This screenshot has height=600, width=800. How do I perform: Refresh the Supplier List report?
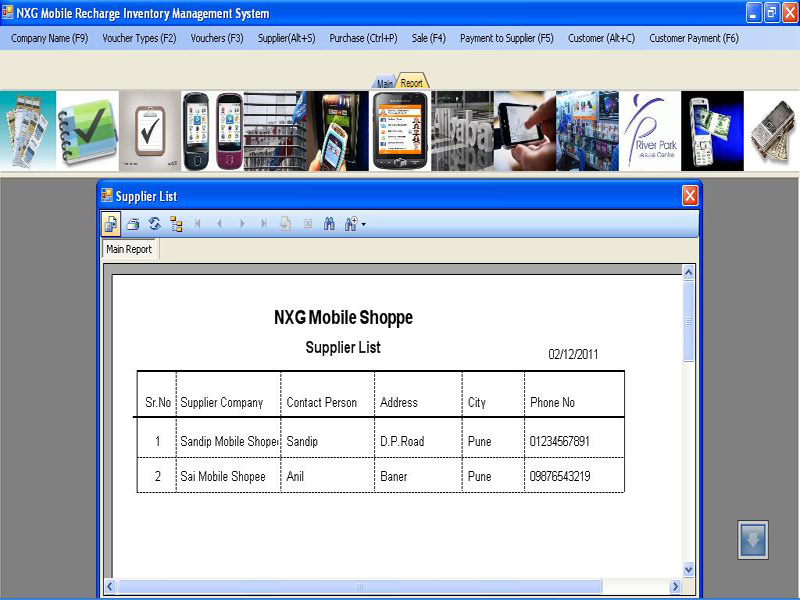155,224
